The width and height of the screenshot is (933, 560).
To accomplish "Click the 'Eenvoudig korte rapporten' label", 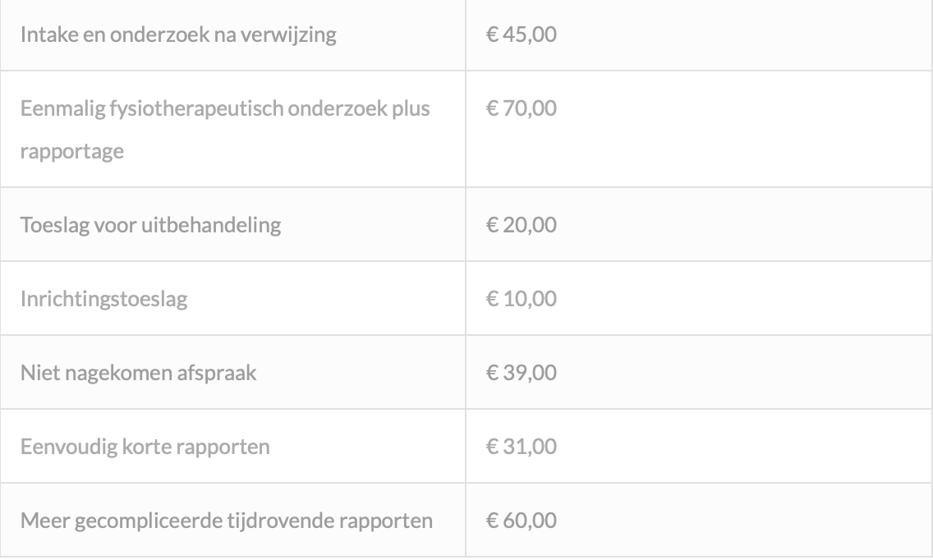I will (x=145, y=447).
